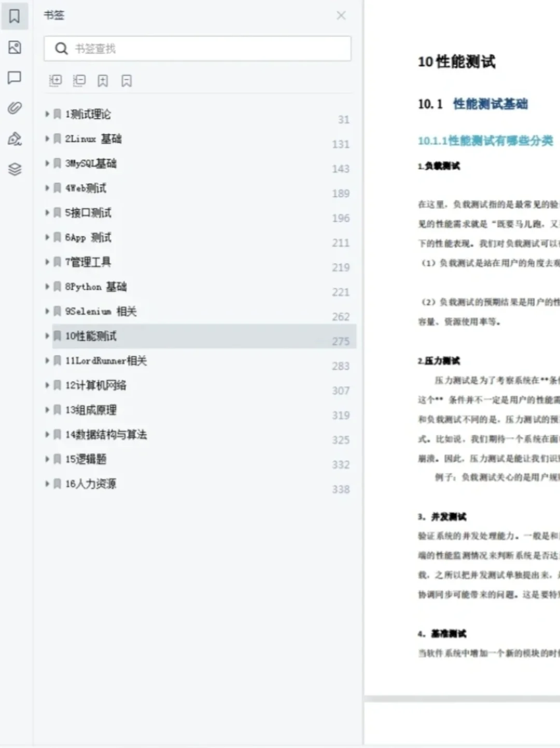
Task: Select the bookmarks panel icon
Action: click(15, 16)
